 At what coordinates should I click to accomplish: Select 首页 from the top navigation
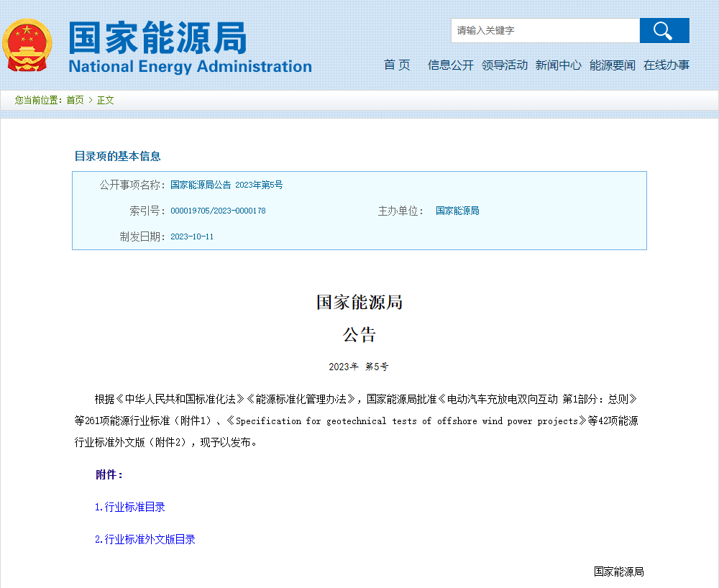click(395, 65)
